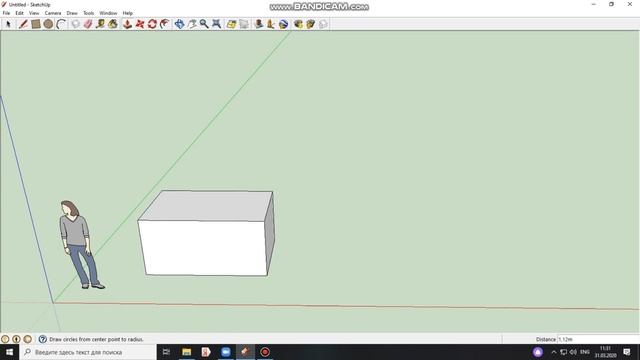
Task: Click the ENG language indicator
Action: 585,352
